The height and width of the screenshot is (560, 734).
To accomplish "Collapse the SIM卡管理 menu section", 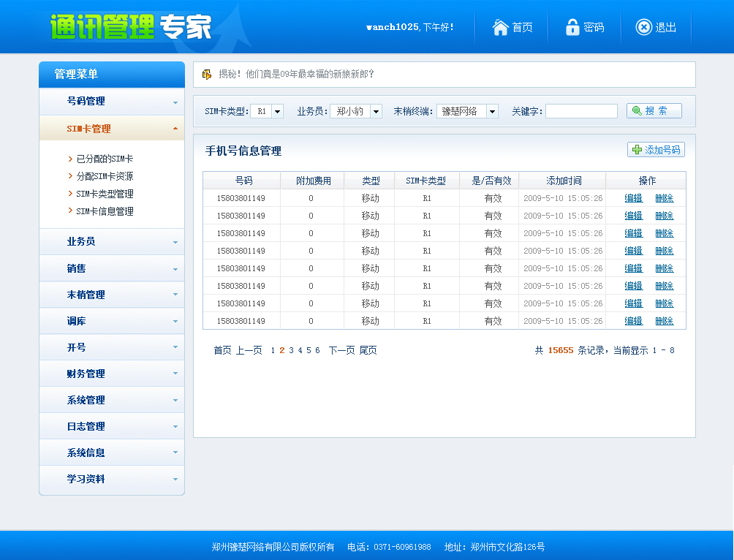I will (112, 129).
